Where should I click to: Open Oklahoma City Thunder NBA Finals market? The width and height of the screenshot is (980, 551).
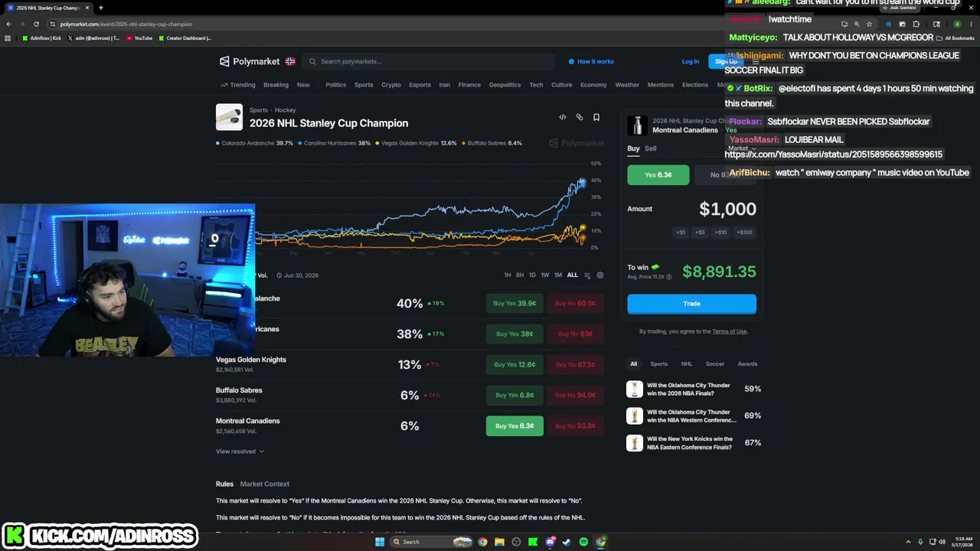click(694, 389)
